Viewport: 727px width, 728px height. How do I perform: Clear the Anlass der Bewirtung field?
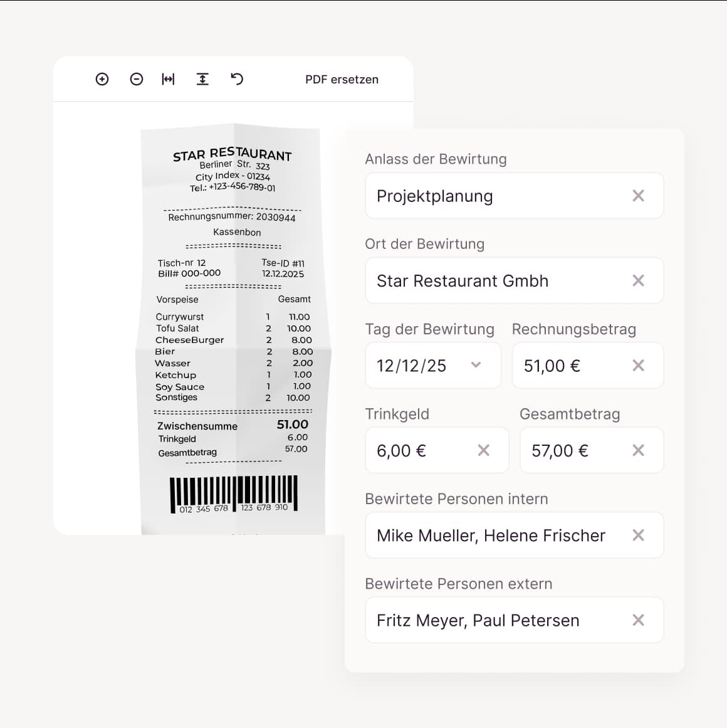tap(638, 196)
